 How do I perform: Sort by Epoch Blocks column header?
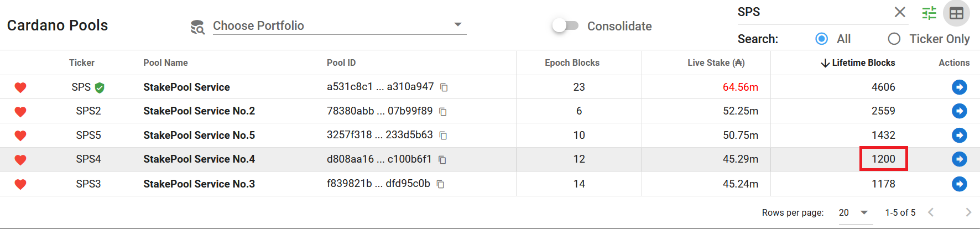click(x=572, y=63)
